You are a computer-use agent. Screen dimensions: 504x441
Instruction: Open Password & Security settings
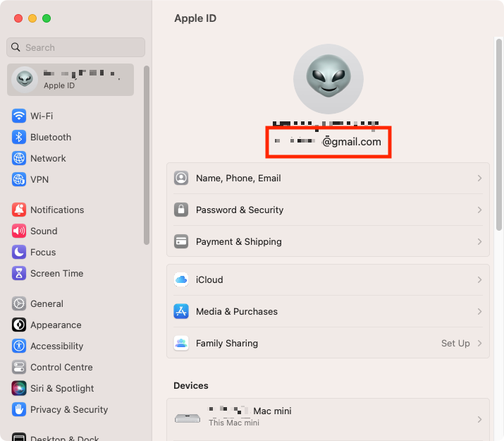point(328,210)
